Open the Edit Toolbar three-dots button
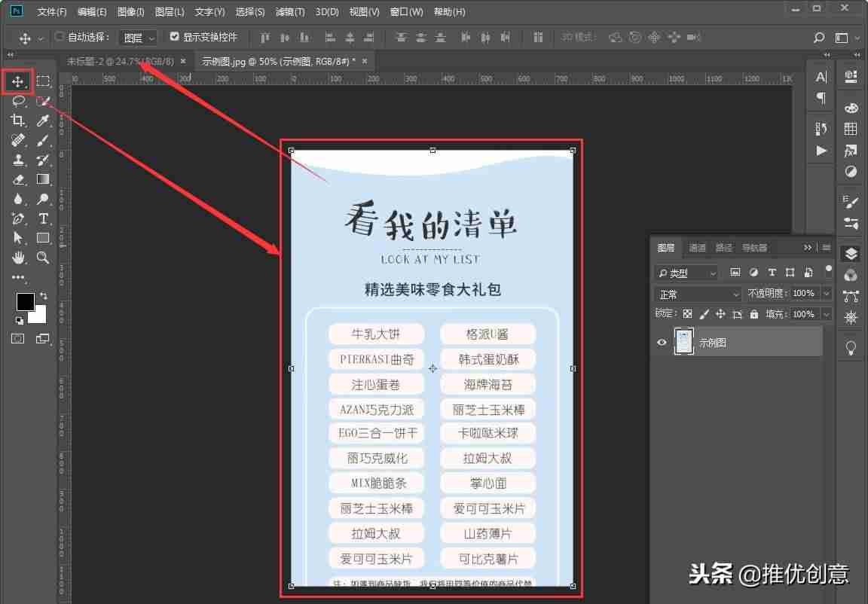 click(x=18, y=277)
